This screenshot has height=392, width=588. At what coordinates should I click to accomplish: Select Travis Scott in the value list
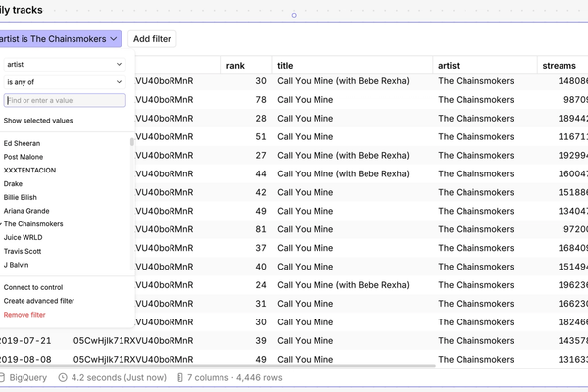coord(23,251)
